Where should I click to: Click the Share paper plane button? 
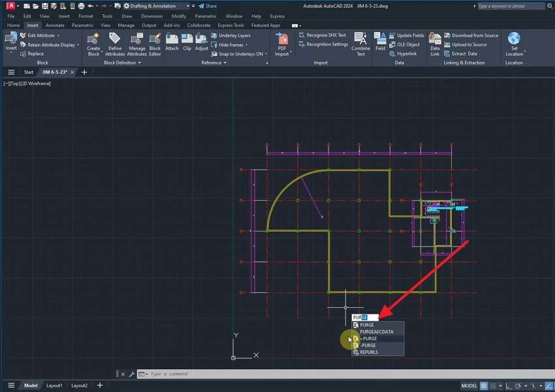[208, 6]
